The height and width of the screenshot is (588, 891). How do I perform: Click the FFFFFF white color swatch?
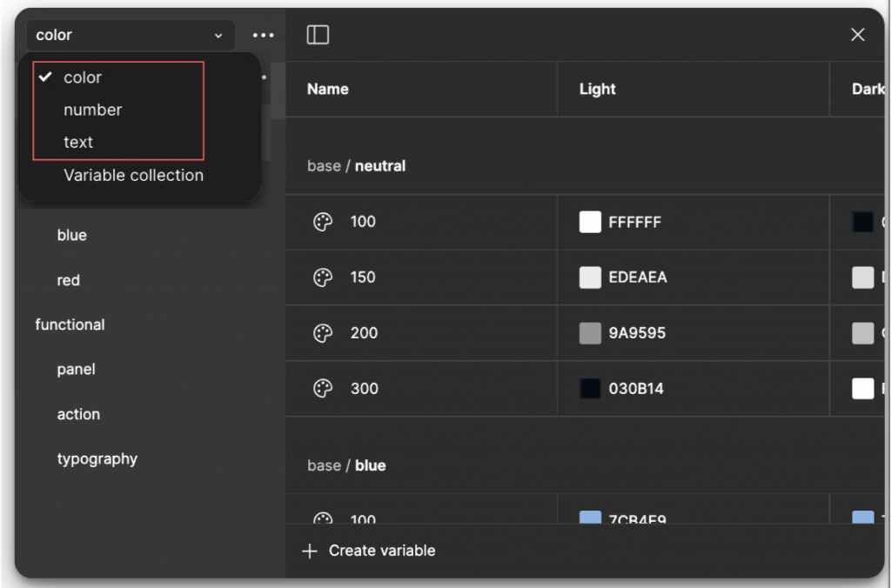click(590, 222)
